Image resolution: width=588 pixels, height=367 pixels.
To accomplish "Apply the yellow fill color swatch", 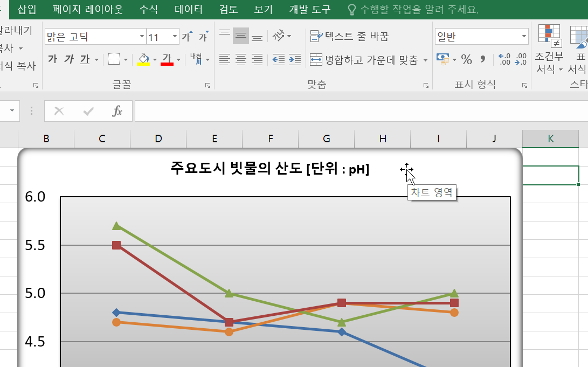I will tap(143, 59).
